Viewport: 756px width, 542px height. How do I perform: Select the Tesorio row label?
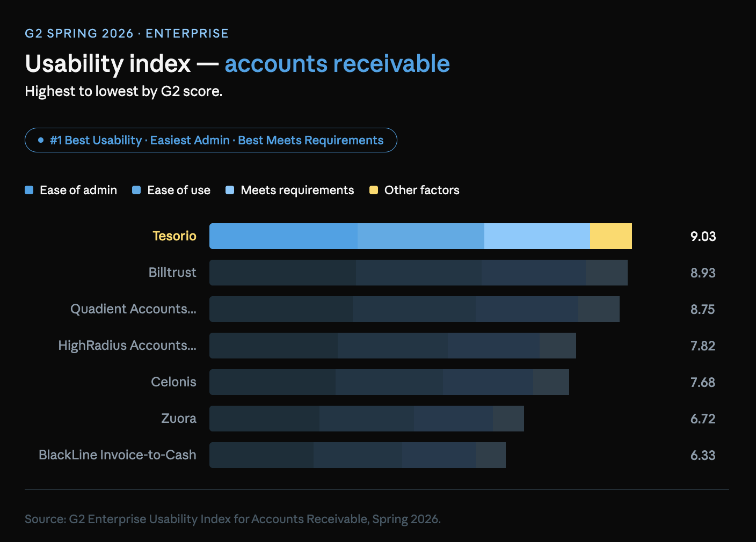174,236
